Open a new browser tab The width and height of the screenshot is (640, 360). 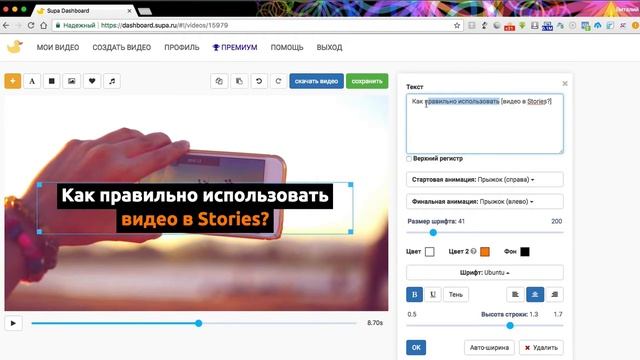(145, 11)
